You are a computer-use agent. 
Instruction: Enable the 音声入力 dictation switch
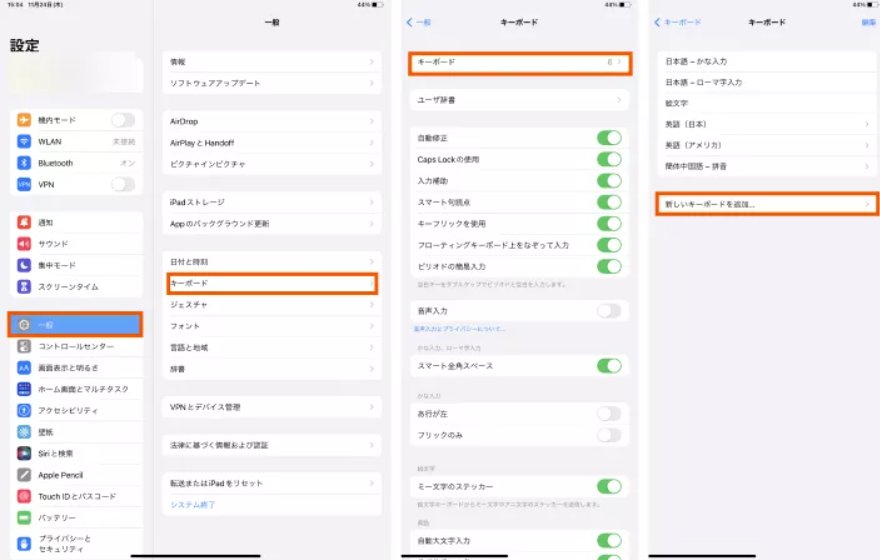[608, 311]
